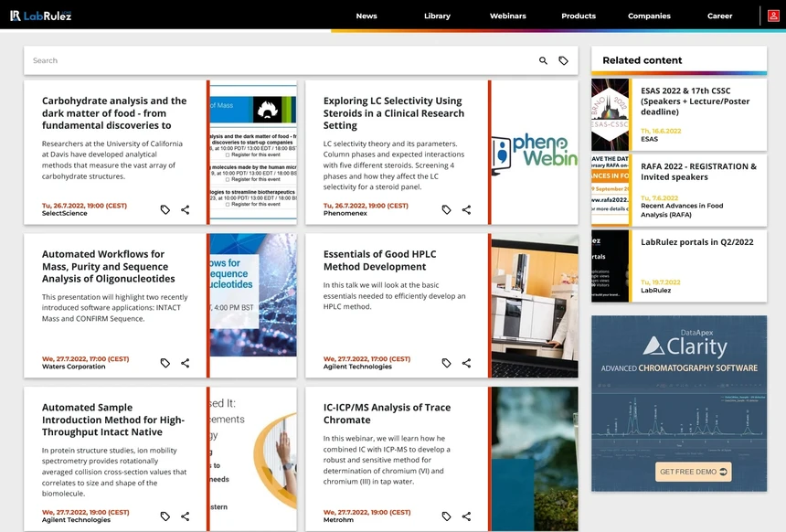Open IC-ICP/MS Analysis of Trace Chromate

[387, 414]
